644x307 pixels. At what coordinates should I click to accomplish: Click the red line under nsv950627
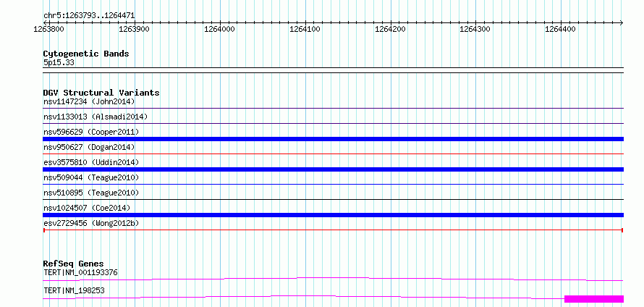coord(333,153)
